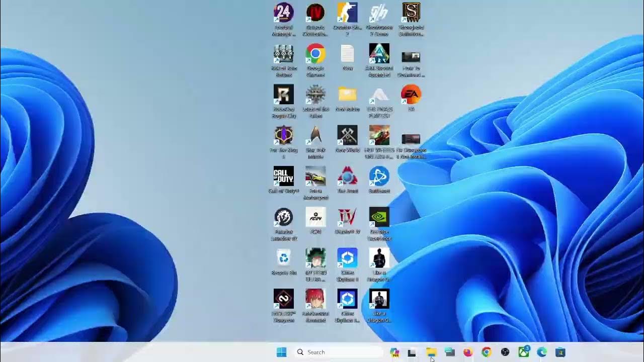The height and width of the screenshot is (362, 644).
Task: Select Like a Dragon icon beside GeForce Experience row's Cities Skylines
Action: point(379,265)
